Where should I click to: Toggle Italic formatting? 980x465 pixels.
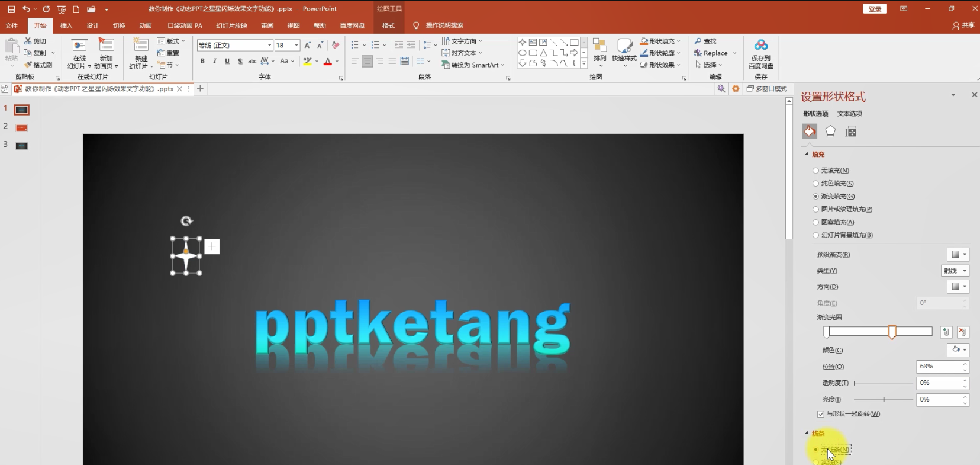pyautogui.click(x=215, y=61)
